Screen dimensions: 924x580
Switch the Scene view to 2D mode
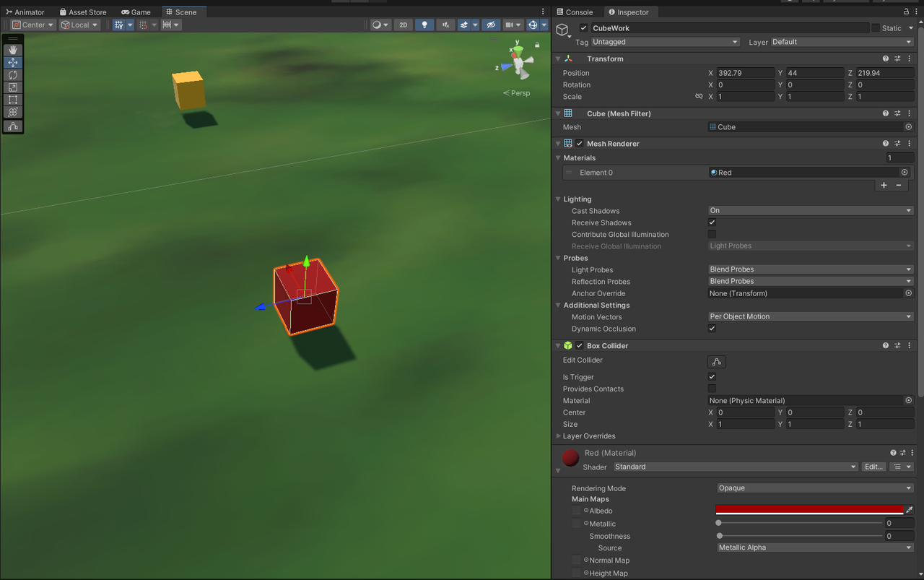pos(403,25)
